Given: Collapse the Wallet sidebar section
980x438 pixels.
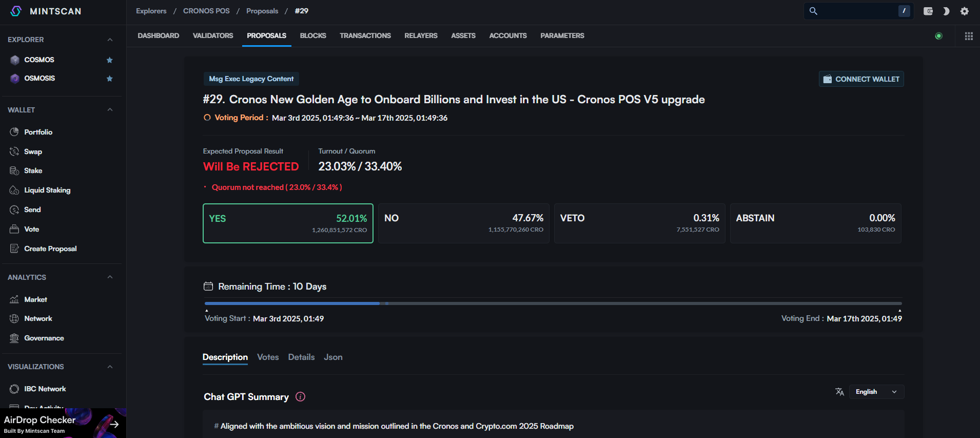Looking at the screenshot, I should pos(110,110).
